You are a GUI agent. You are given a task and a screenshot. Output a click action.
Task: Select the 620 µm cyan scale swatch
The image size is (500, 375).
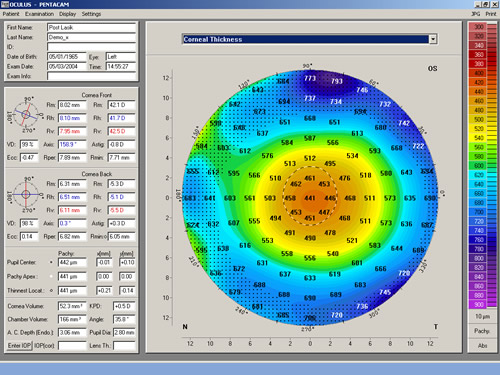478,175
